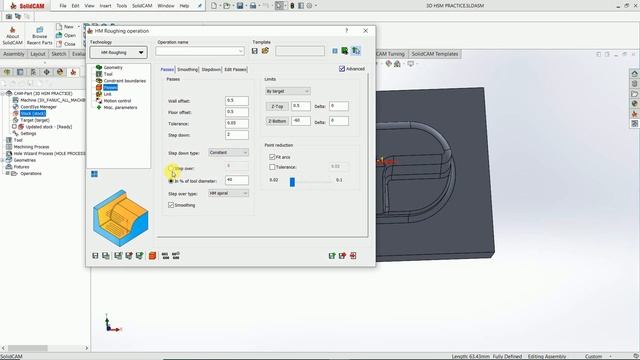Image resolution: width=640 pixels, height=360 pixels.
Task: Click the green table icon near Template field
Action: click(x=345, y=51)
